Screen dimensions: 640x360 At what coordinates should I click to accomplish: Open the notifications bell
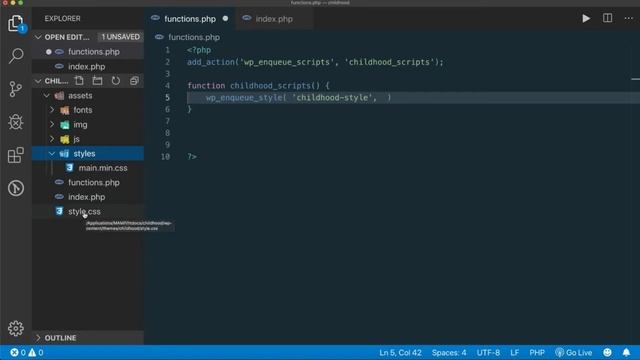click(626, 352)
